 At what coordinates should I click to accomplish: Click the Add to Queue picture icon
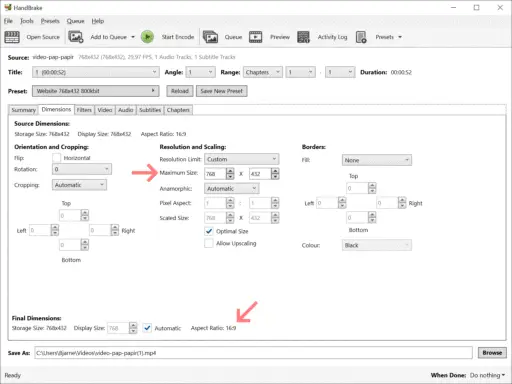[76, 37]
